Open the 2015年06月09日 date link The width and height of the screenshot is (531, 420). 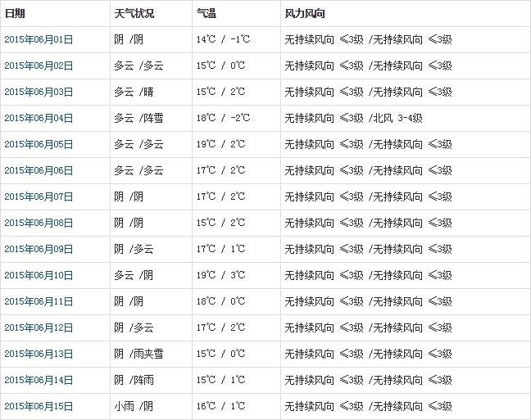[39, 249]
